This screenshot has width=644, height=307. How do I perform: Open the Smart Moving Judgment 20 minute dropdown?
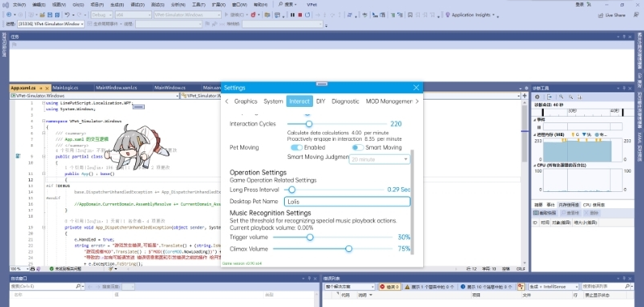click(379, 159)
